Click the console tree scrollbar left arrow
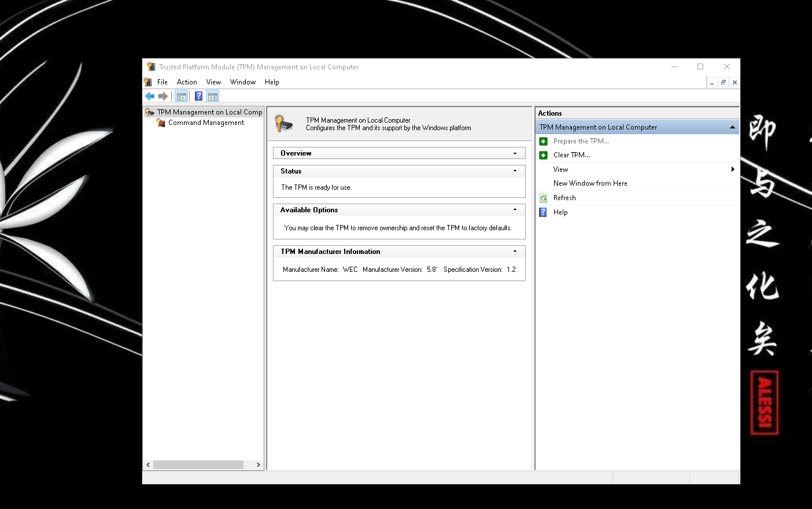 click(x=148, y=464)
